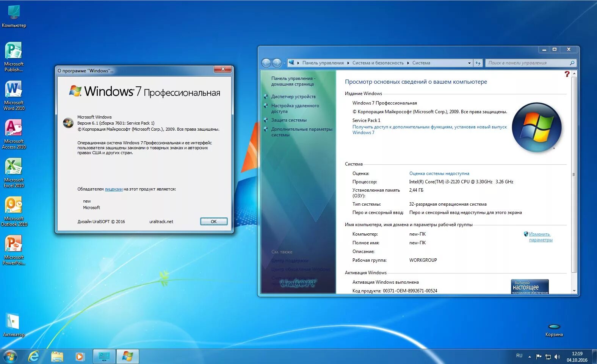Select the Microsoft Publisher desktop shortcut

(x=14, y=57)
